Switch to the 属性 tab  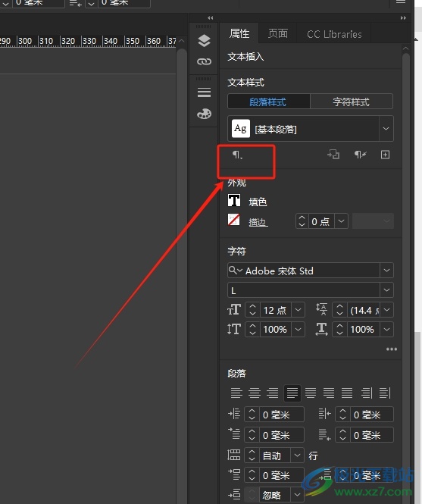pos(239,33)
